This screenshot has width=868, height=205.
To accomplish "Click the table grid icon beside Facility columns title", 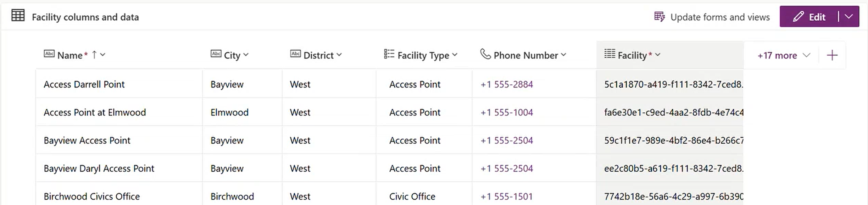I will (18, 16).
